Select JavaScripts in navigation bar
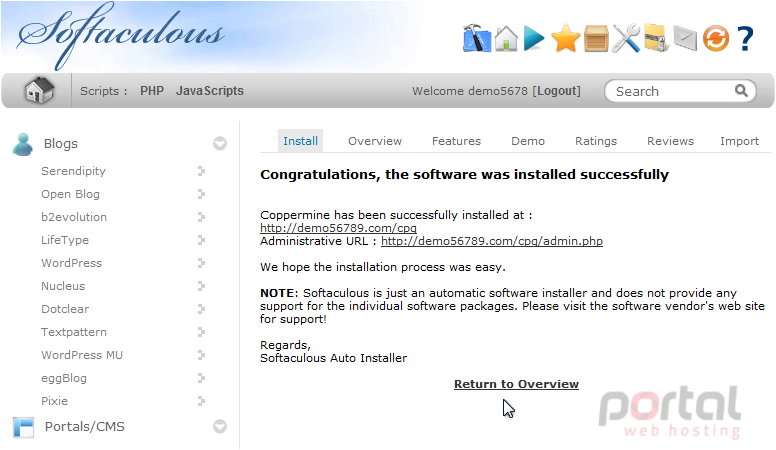776x450 pixels. [210, 91]
